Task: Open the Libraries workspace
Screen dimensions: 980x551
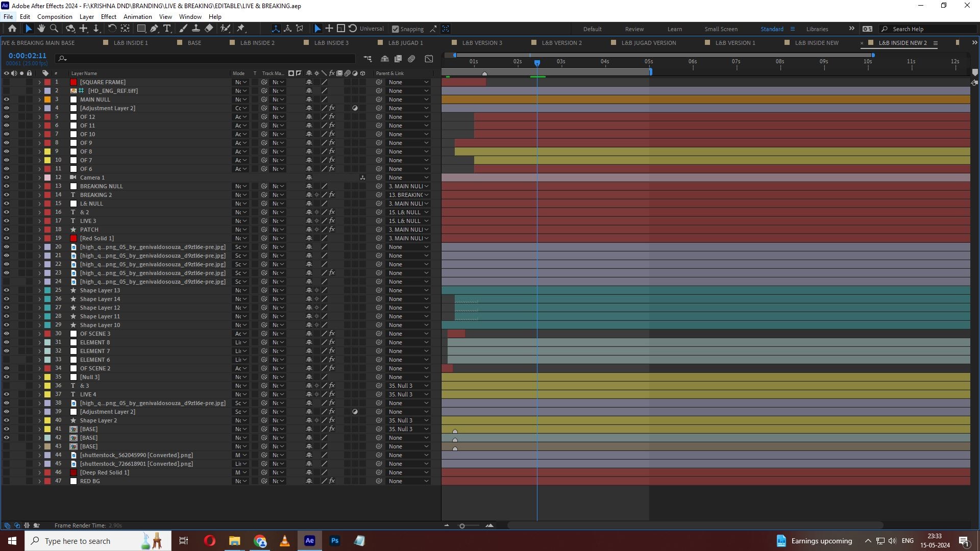Action: (817, 29)
